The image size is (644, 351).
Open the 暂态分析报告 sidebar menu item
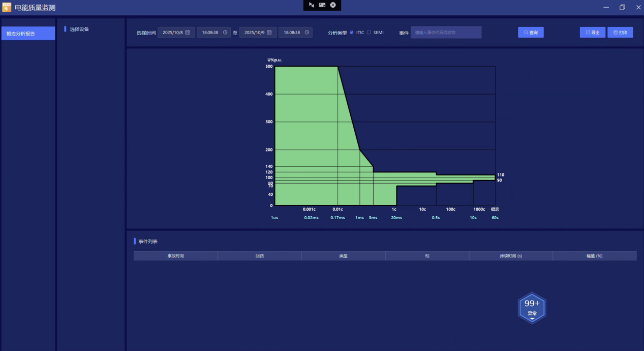point(28,34)
